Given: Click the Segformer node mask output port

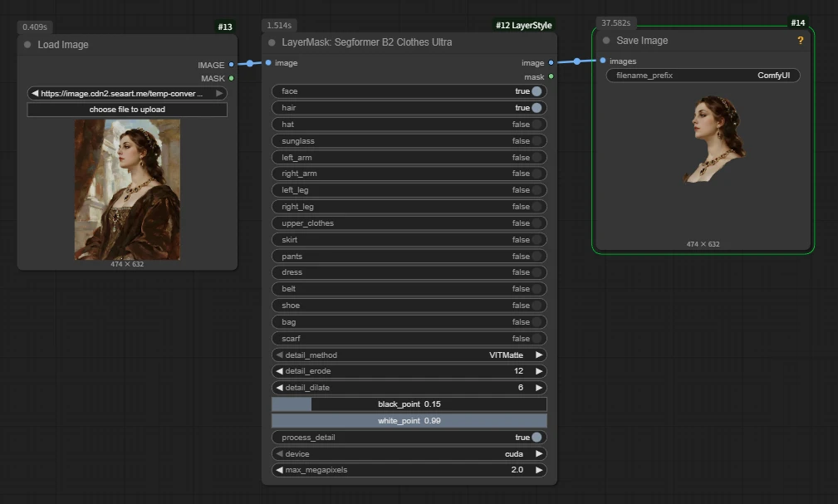Looking at the screenshot, I should 551,76.
